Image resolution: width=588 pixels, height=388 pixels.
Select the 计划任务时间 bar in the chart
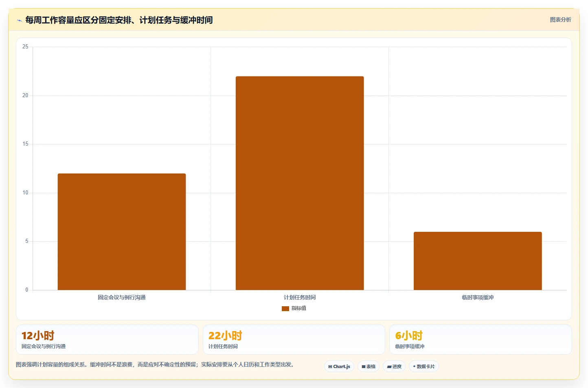pos(300,183)
